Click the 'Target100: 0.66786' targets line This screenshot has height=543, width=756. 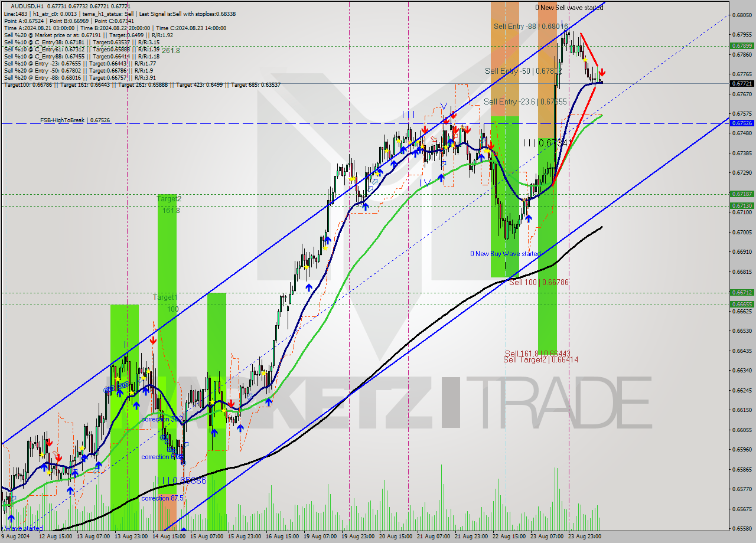[142, 84]
